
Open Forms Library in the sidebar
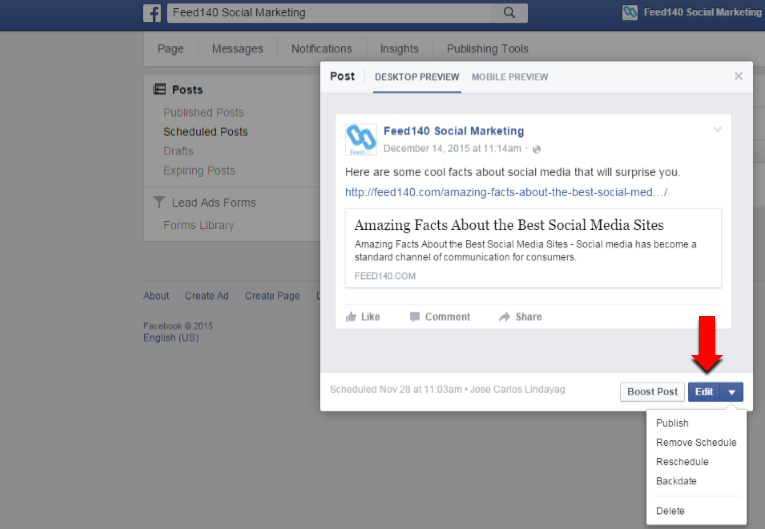(199, 225)
